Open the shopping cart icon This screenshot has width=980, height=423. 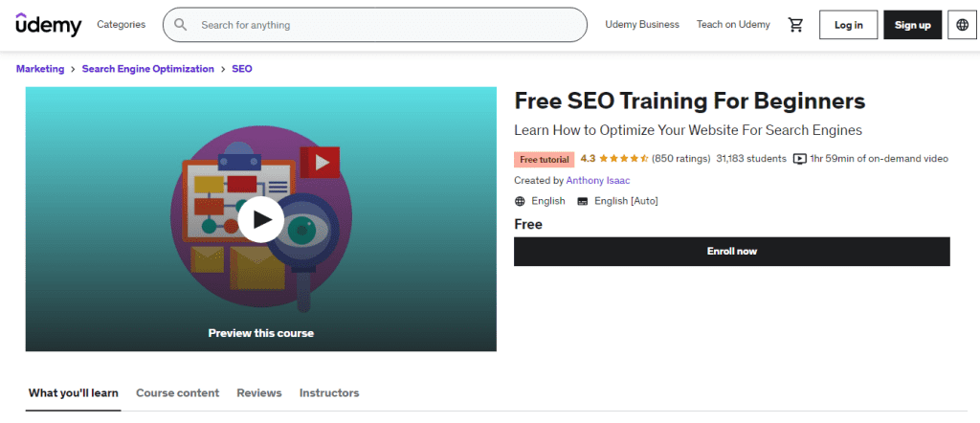[x=795, y=25]
